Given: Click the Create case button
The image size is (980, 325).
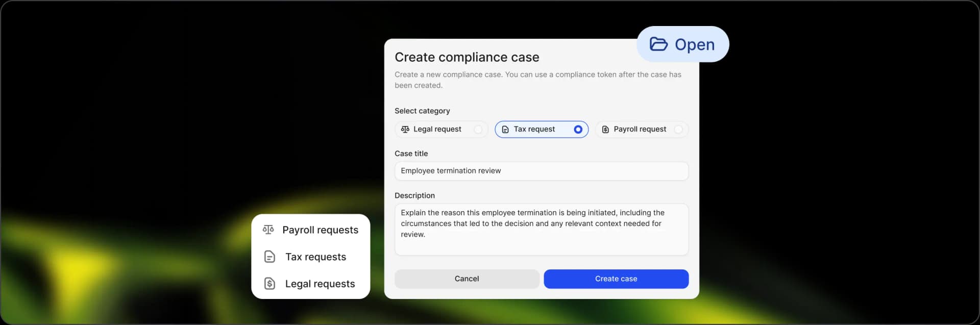Looking at the screenshot, I should (x=616, y=279).
